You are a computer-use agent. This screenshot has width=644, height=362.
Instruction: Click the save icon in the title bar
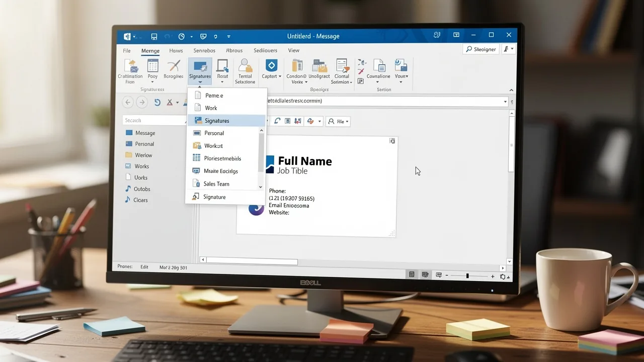[154, 36]
